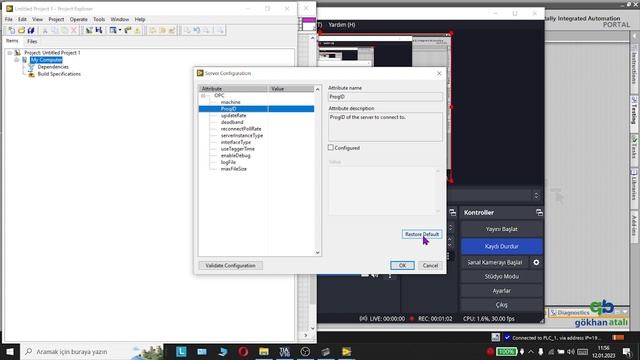
Task: Open the Window menu in Project Explorer
Action: pyautogui.click(x=120, y=19)
